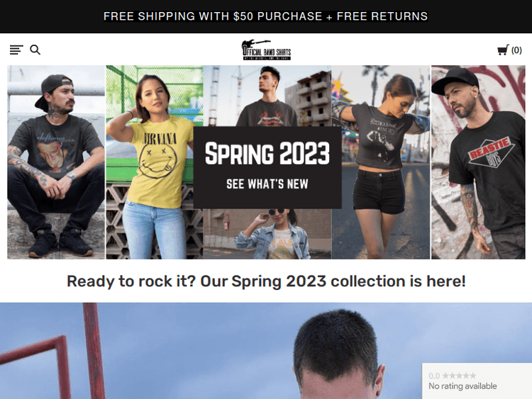Screen dimensions: 532x399
Task: Open the woman in gray crop top photo
Action: pyautogui.click(x=381, y=162)
